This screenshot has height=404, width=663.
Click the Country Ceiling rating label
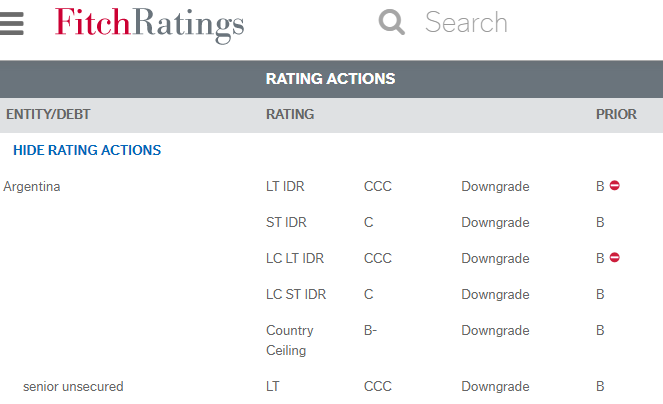click(290, 341)
